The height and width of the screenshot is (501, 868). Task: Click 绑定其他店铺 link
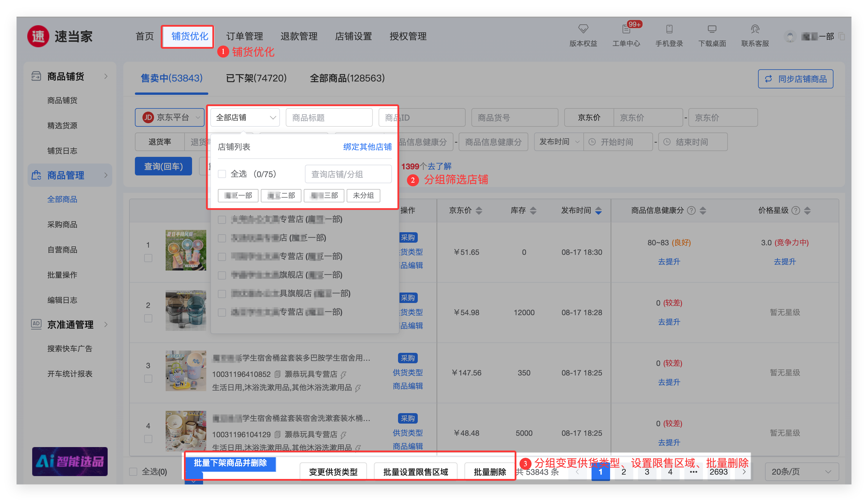pyautogui.click(x=367, y=147)
